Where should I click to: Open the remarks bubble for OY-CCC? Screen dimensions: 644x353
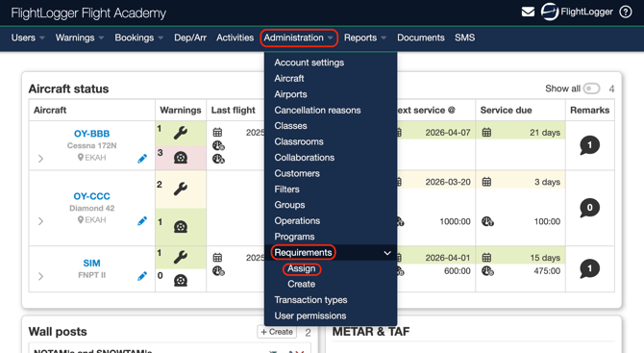pos(589,208)
